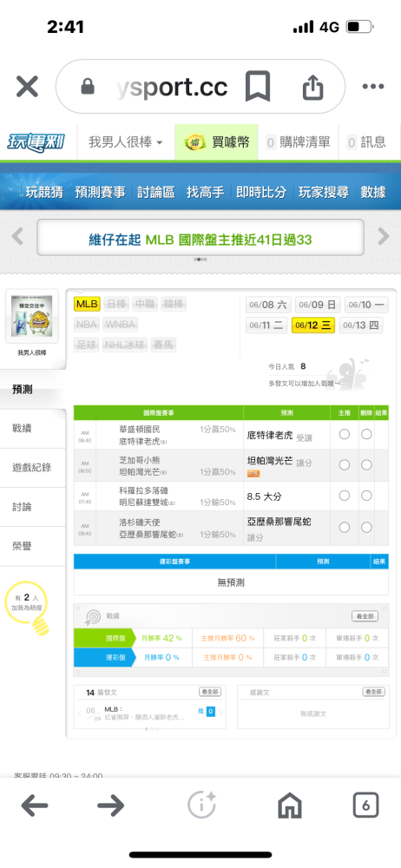Open the 玩競猜 nav menu

tap(44, 192)
